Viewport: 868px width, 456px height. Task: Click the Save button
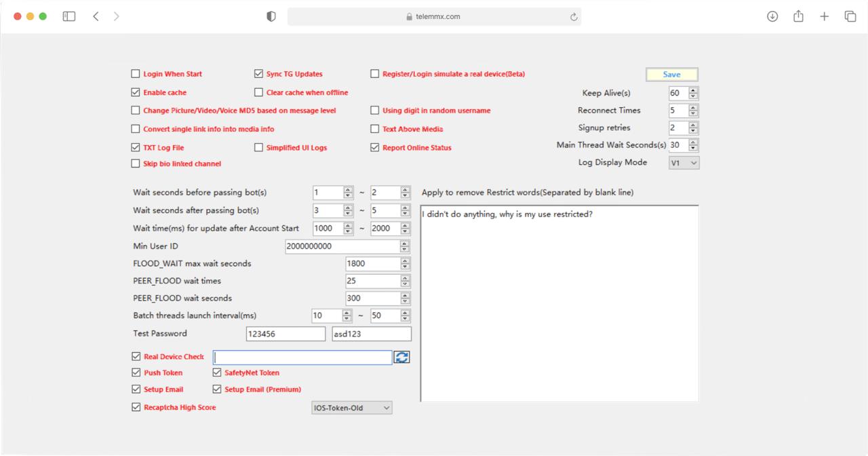671,75
